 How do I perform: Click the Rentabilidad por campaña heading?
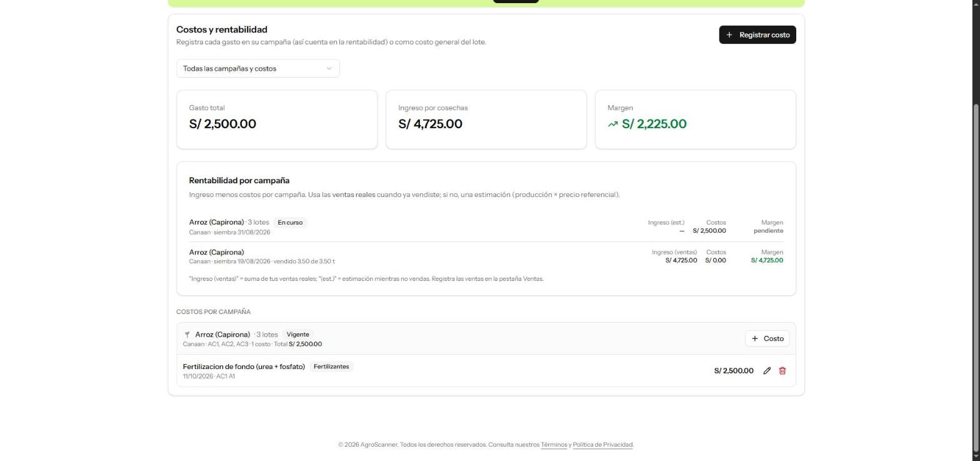[x=239, y=181]
